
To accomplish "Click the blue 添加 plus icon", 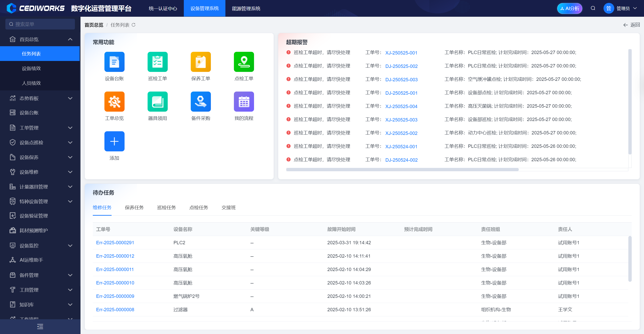I will point(114,141).
